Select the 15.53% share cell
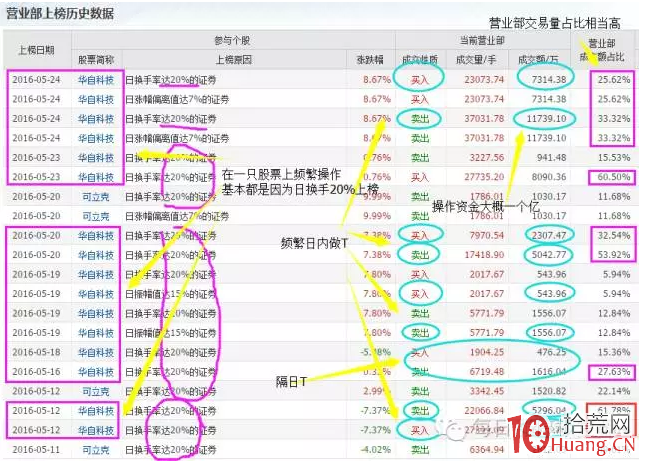 [x=613, y=158]
